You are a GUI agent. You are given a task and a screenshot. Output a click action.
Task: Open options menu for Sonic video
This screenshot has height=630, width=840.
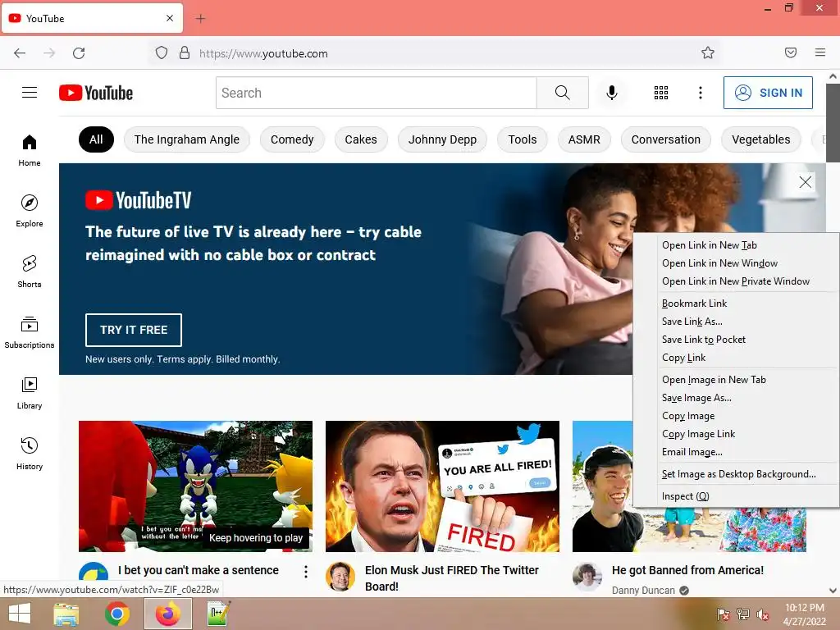306,572
